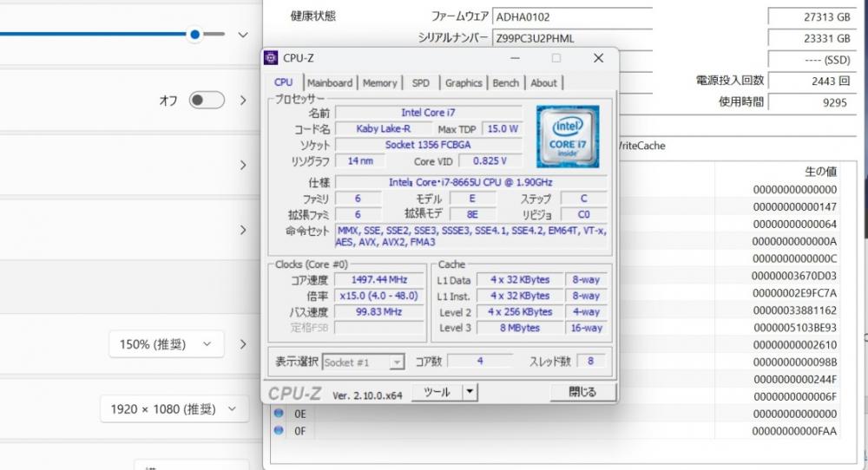This screenshot has height=470, width=868.
Task: Open the 150% (推奨) scale dropdown
Action: [x=167, y=344]
